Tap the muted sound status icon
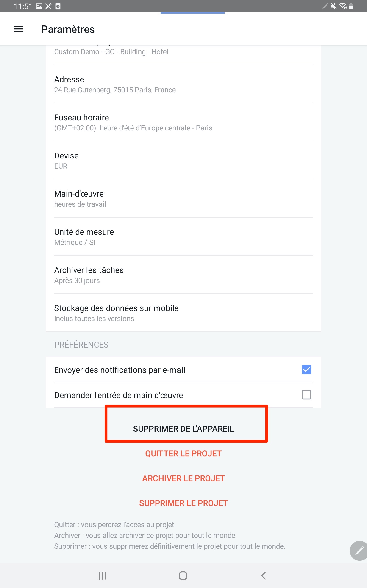The width and height of the screenshot is (367, 588). [x=334, y=6]
